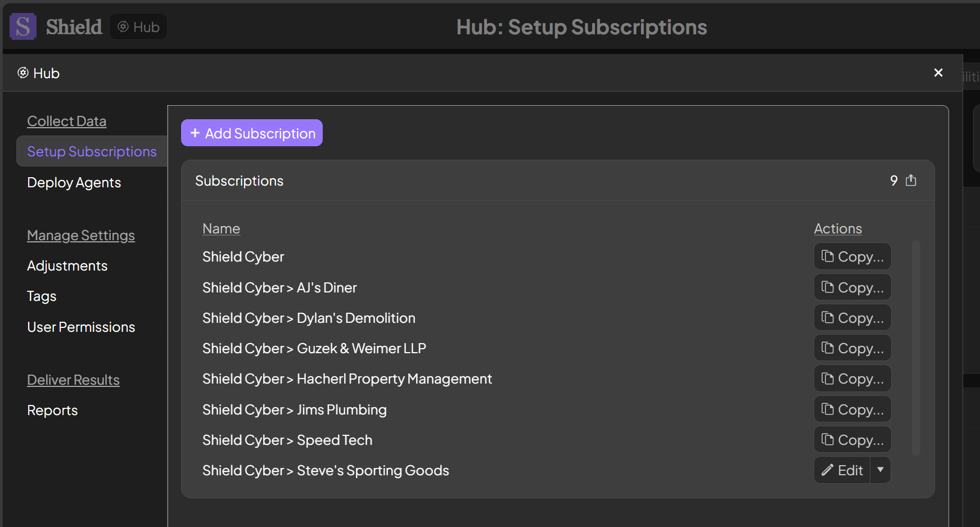This screenshot has width=980, height=527.
Task: Select row Shield Cyber > Dylan's Demolition
Action: pos(309,318)
